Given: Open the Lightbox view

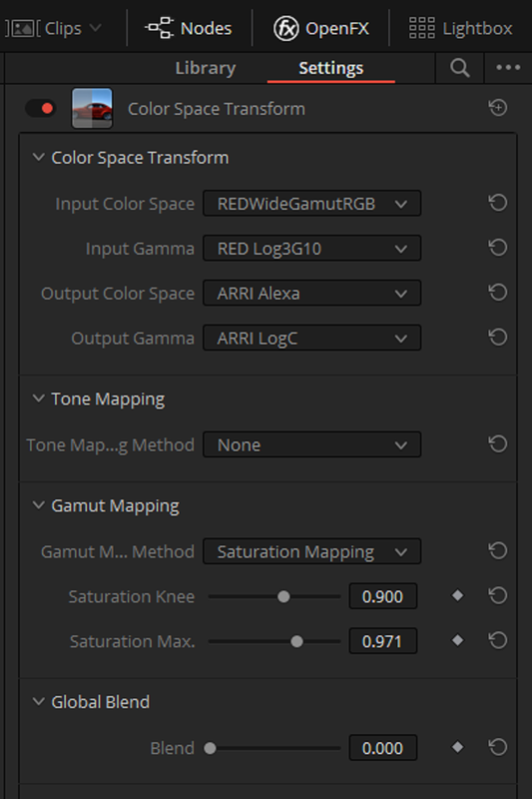Looking at the screenshot, I should [x=460, y=28].
